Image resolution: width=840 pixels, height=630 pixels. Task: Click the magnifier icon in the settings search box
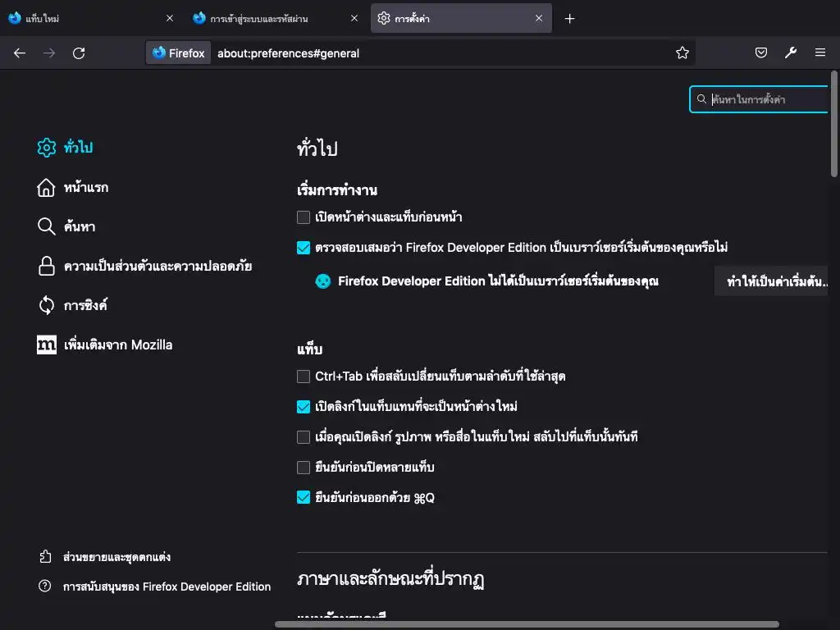701,99
